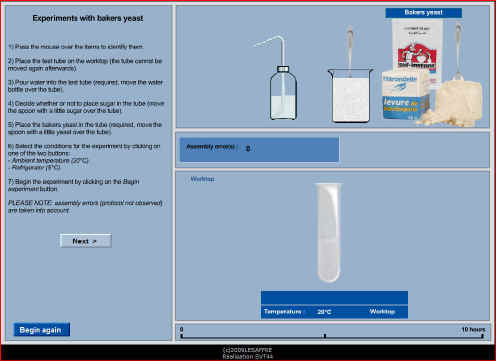Image resolution: width=496 pixels, height=361 pixels.
Task: Click the Worktop label above the tube
Action: coord(202,179)
